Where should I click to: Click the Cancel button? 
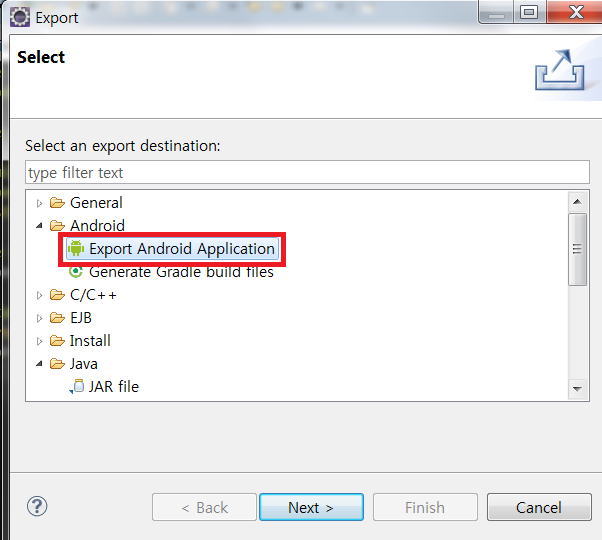tap(539, 507)
